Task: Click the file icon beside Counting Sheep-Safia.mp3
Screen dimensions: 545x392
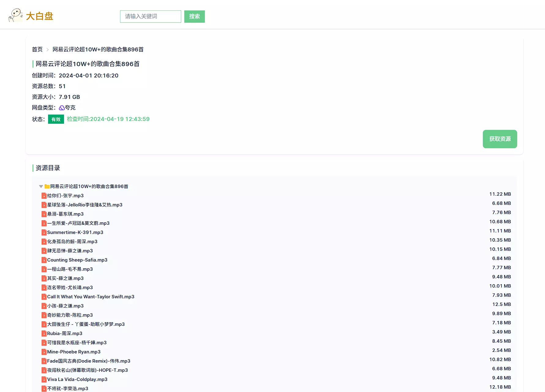Action: pyautogui.click(x=44, y=260)
